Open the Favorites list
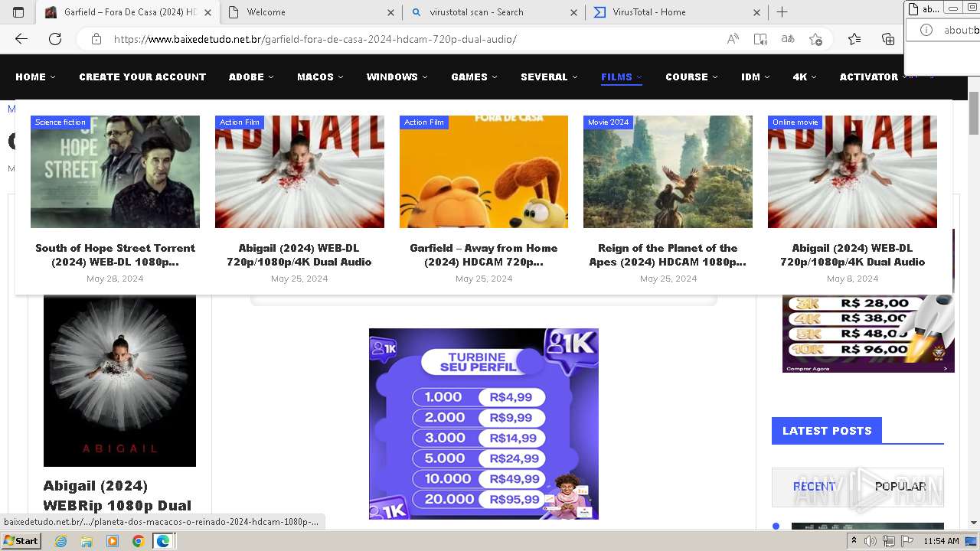980x551 pixels. tap(854, 39)
